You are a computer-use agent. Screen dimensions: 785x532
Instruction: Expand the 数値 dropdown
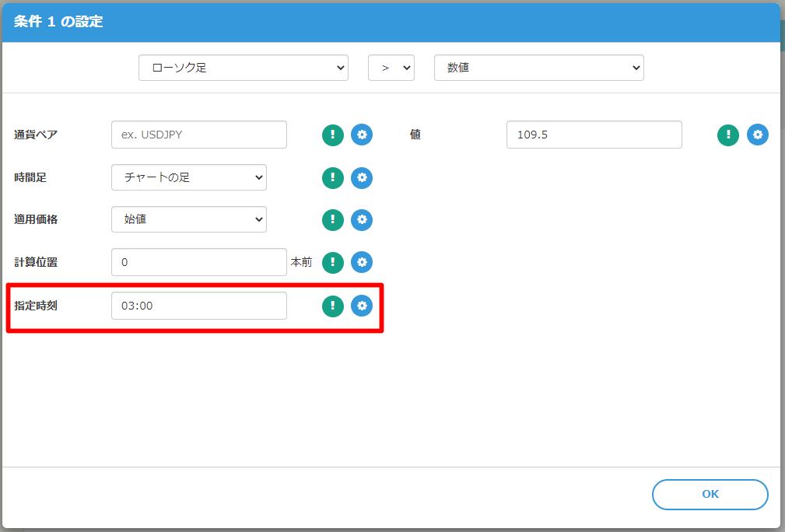pyautogui.click(x=538, y=68)
